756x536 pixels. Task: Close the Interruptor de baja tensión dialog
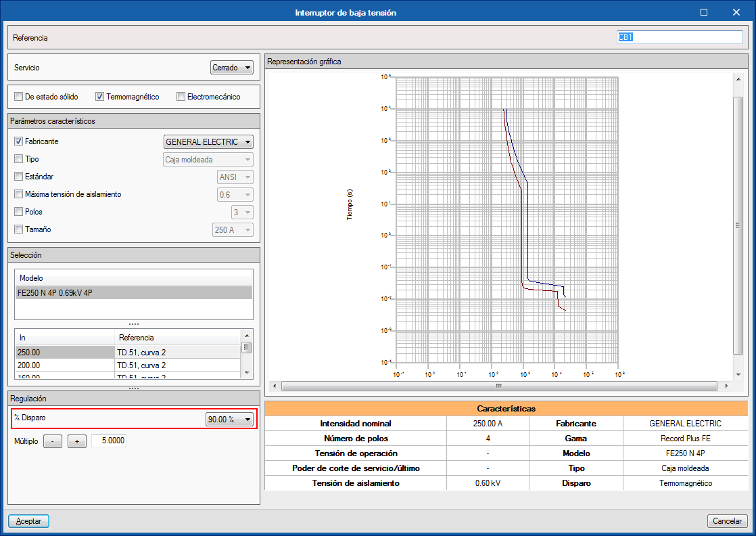pos(736,13)
